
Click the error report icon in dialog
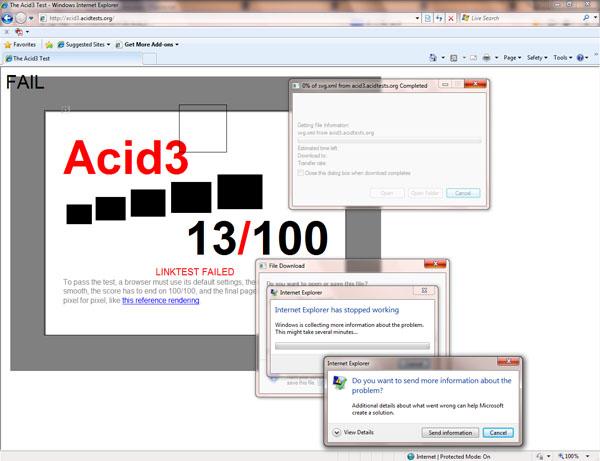[339, 383]
